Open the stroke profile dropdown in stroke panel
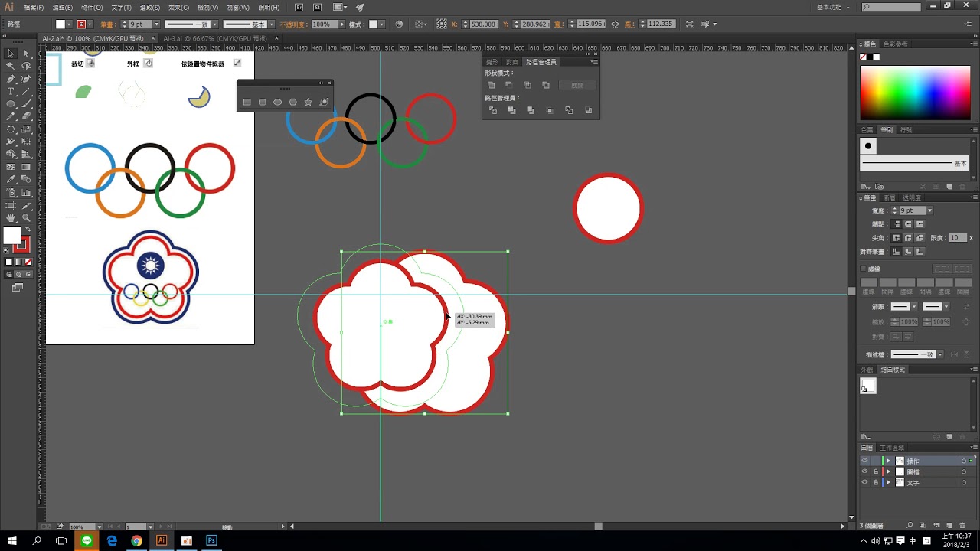This screenshot has height=551, width=980. click(x=940, y=354)
